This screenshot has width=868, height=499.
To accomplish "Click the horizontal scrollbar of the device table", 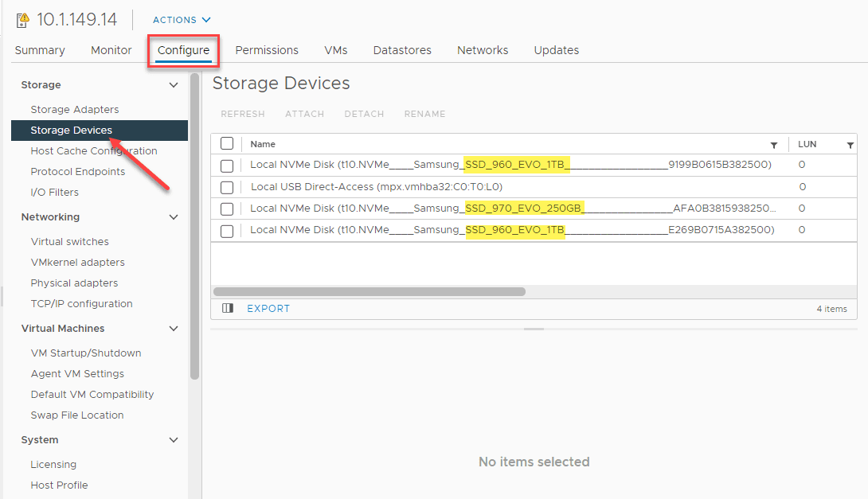I will 369,291.
